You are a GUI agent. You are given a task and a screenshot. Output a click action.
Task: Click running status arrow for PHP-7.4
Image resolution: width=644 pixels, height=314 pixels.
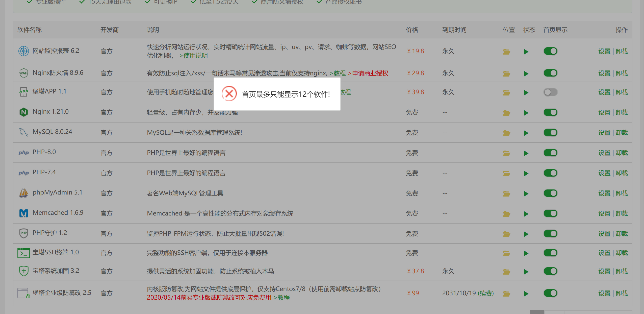pyautogui.click(x=526, y=174)
